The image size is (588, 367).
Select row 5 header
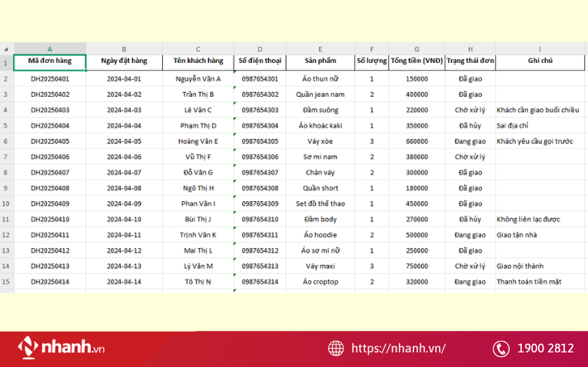[7, 125]
